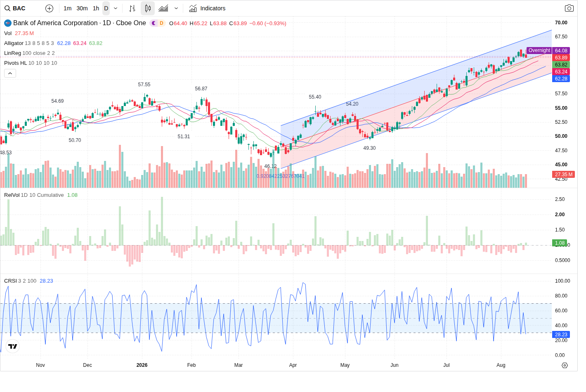This screenshot has height=392, width=586.
Task: Click the Overnight price label
Action: coord(539,50)
